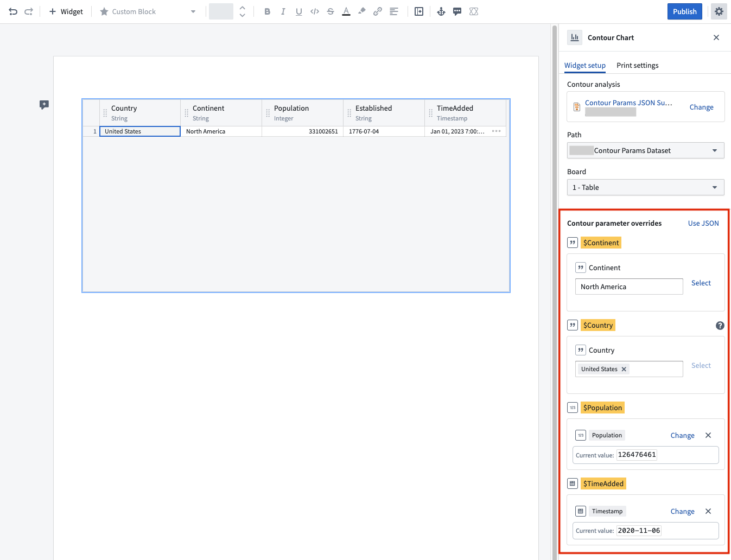Click the Timestamp current value field
The image size is (731, 560).
pyautogui.click(x=646, y=531)
